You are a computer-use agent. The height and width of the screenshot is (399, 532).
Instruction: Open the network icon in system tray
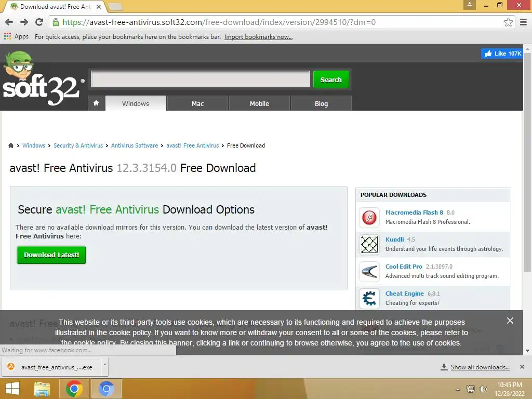tap(471, 389)
